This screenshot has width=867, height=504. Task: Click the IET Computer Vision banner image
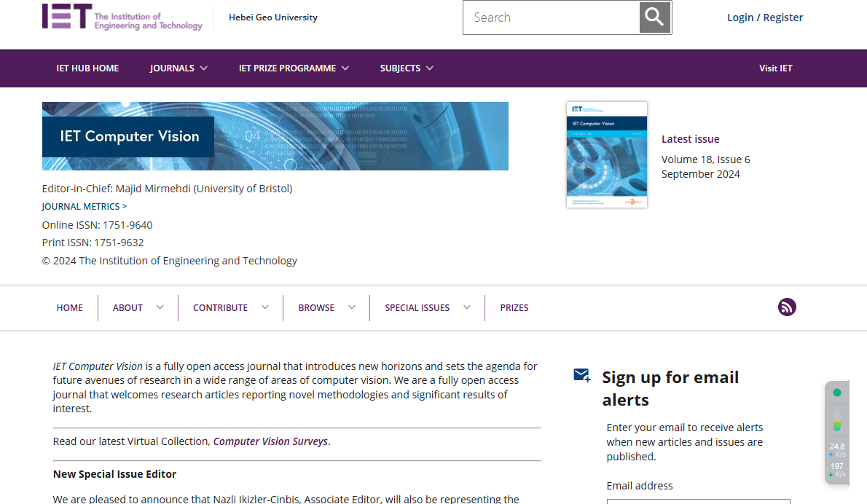275,136
